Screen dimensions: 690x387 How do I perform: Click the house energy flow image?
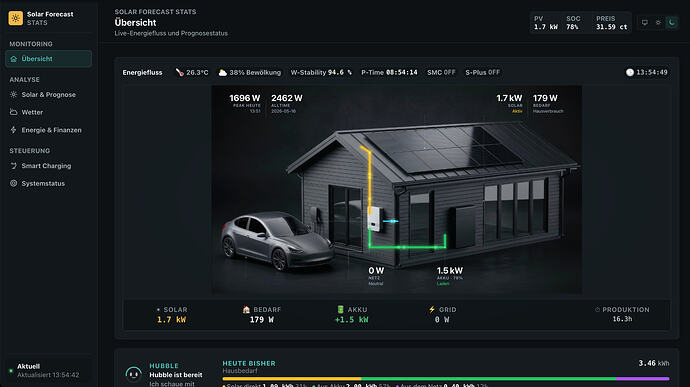[x=396, y=190]
